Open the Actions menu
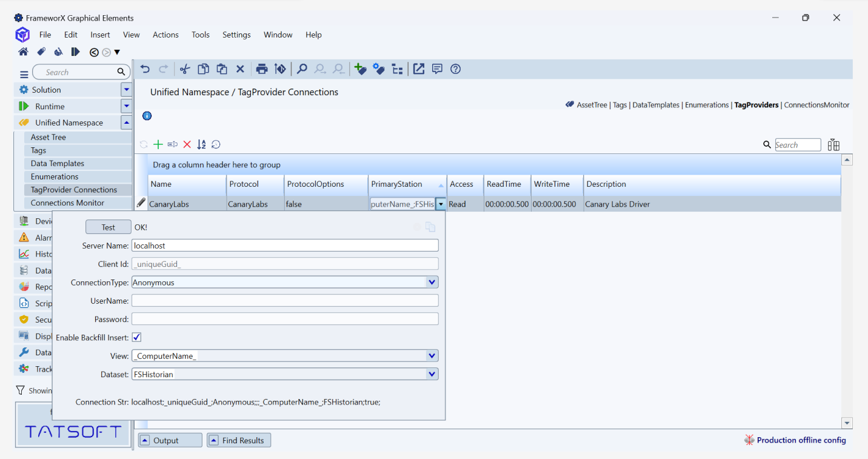The width and height of the screenshot is (868, 459). 165,35
